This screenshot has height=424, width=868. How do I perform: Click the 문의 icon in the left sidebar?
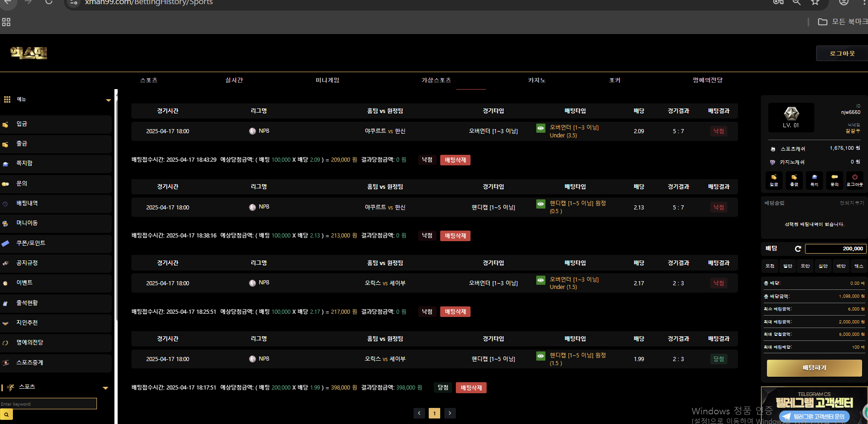pos(6,184)
